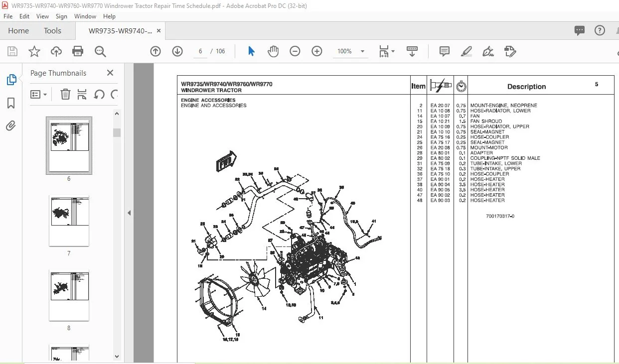This screenshot has height=364, width=619.
Task: Close the Page Thumbnails panel
Action: point(110,73)
